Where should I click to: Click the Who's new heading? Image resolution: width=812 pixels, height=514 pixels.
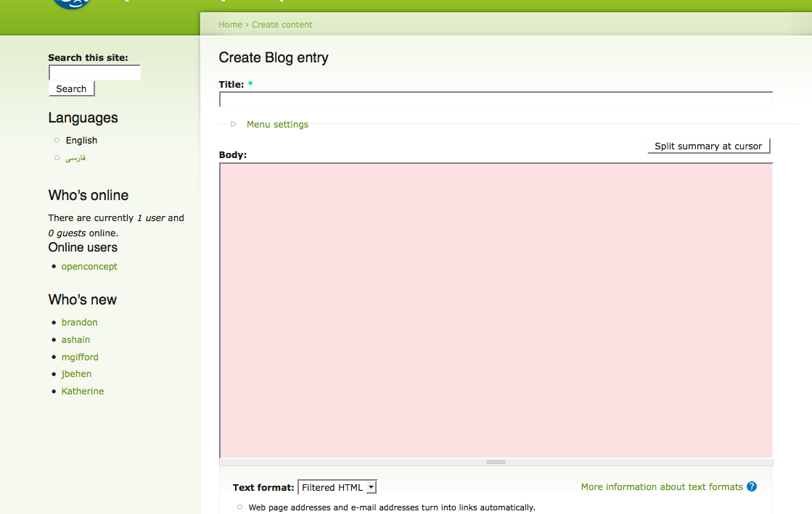pyautogui.click(x=82, y=299)
